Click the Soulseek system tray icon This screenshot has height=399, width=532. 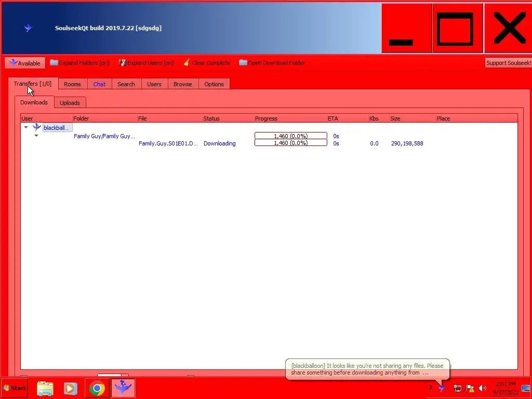[442, 388]
